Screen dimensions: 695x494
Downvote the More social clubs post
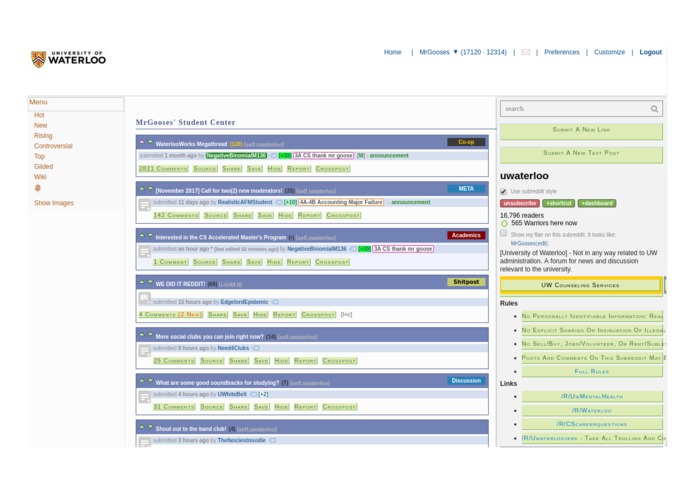pos(150,335)
